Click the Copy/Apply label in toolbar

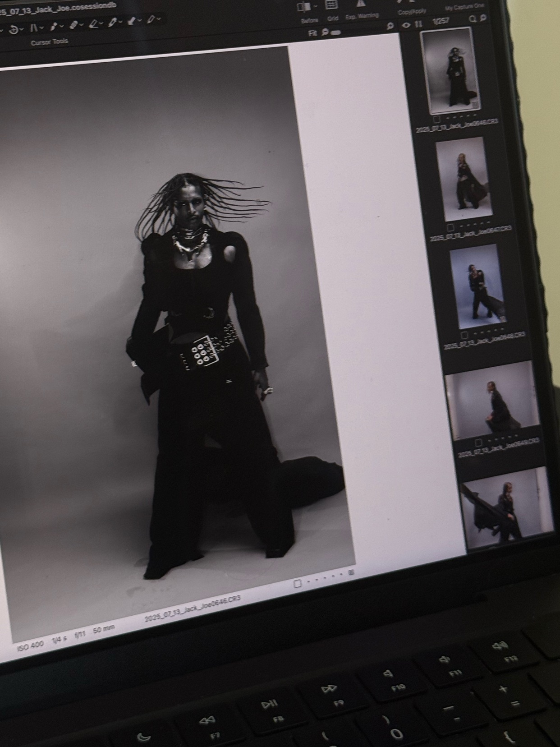[412, 12]
